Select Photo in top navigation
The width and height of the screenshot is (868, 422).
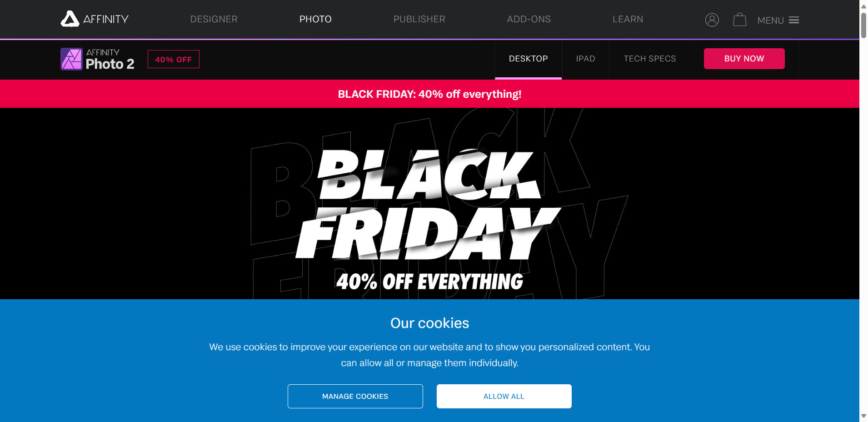click(315, 19)
